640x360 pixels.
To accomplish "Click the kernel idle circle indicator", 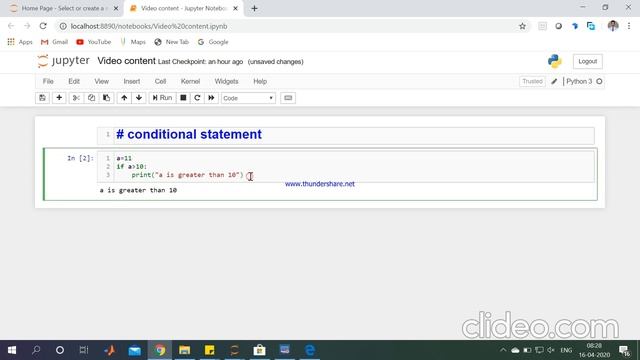I will (599, 81).
